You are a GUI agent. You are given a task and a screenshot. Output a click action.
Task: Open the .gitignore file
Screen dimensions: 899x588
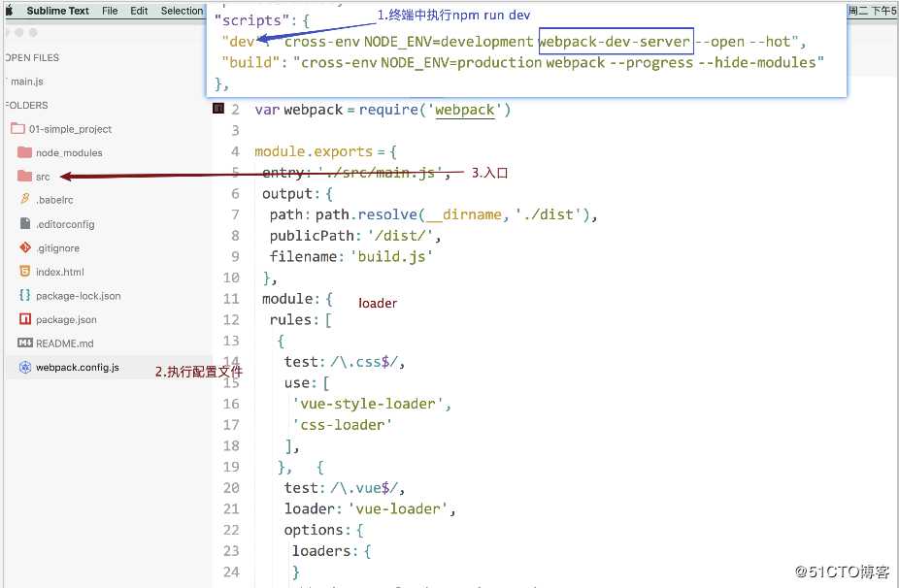click(58, 248)
